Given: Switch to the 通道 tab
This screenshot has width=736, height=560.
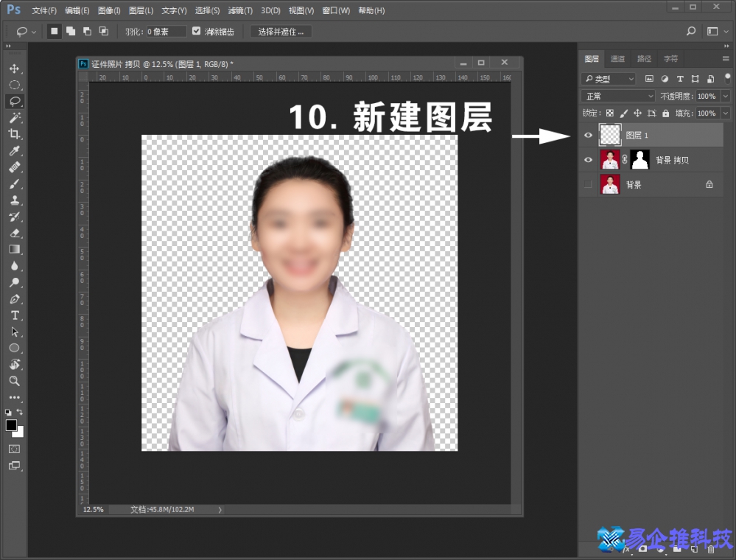Looking at the screenshot, I should pos(618,58).
